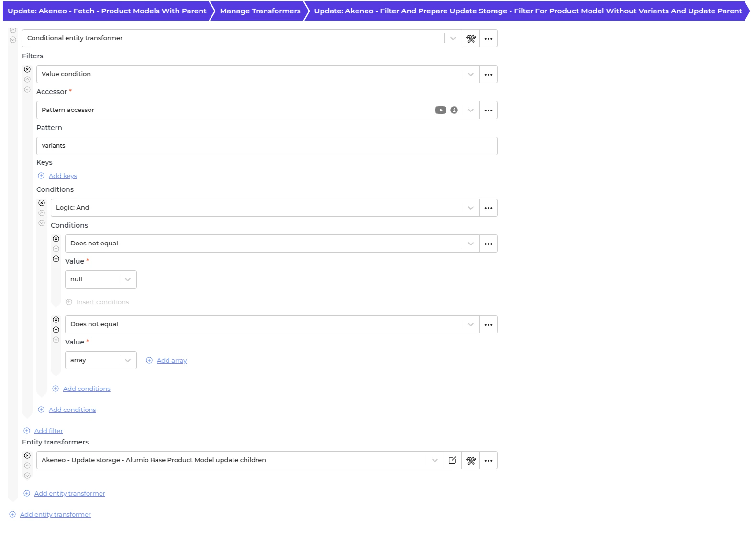Move Logic: And condition up

click(42, 213)
